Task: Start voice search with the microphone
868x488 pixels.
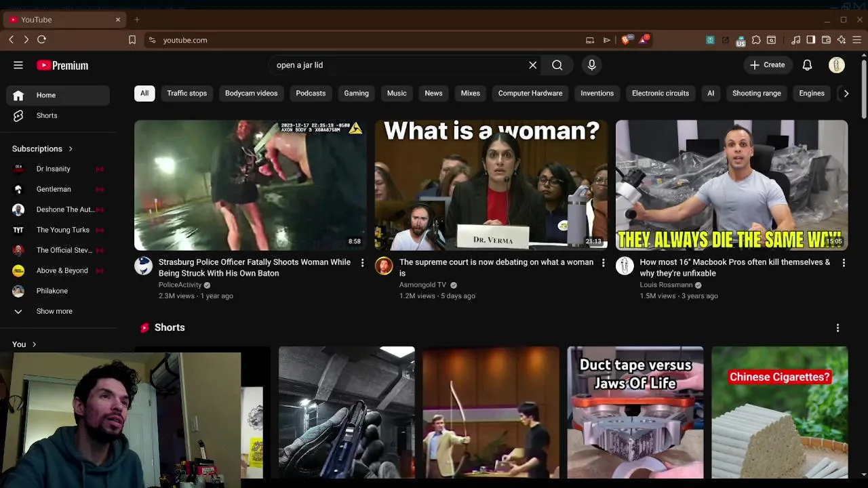Action: [592, 65]
